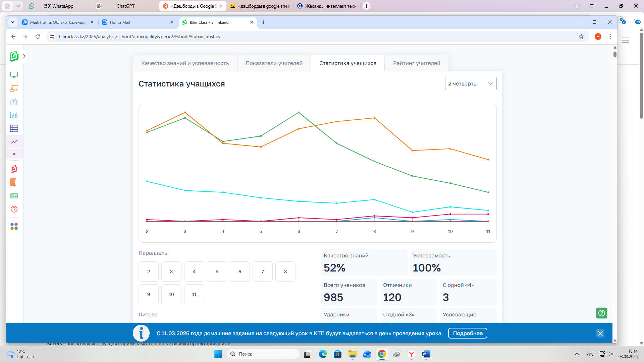Open the browser tab search dropdown arrow
Viewport: 644px width, 362px height.
[13, 22]
